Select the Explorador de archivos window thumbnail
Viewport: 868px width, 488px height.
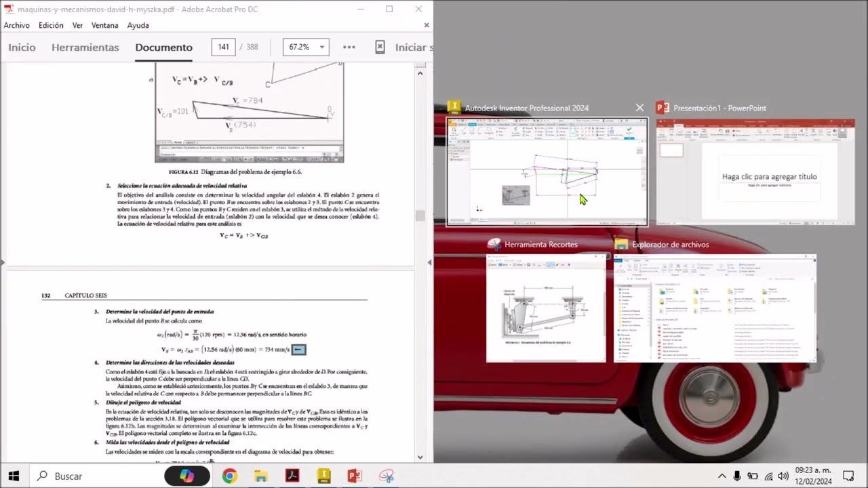(x=715, y=308)
